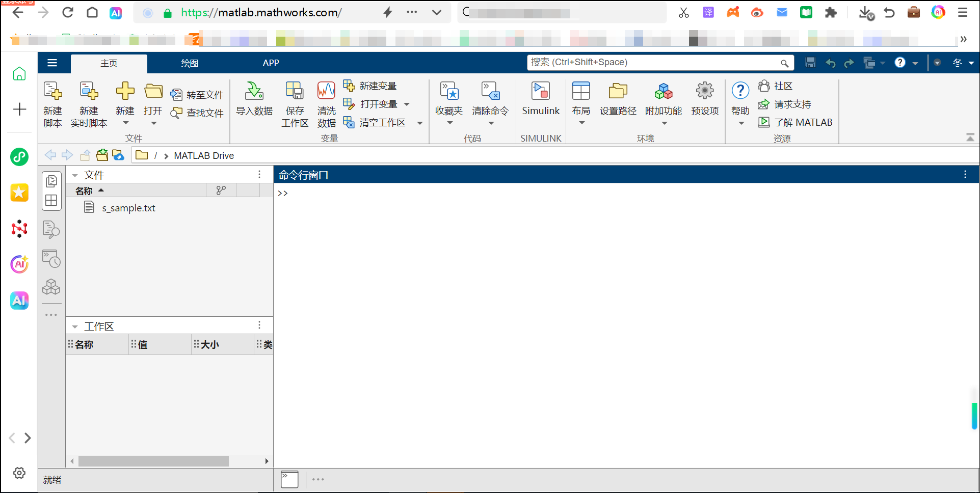Open the Community (社区) link
The image size is (980, 493).
click(x=776, y=86)
